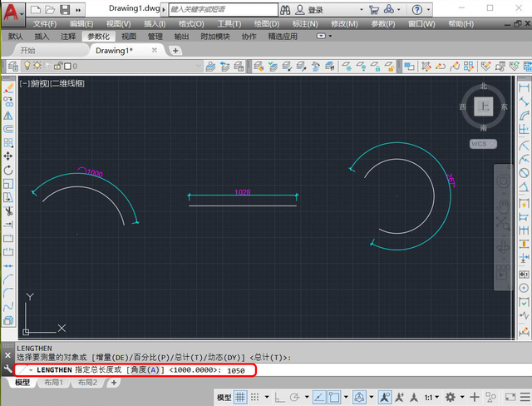Click the Open file icon
Viewport: 532px width, 406px height.
[x=50, y=9]
